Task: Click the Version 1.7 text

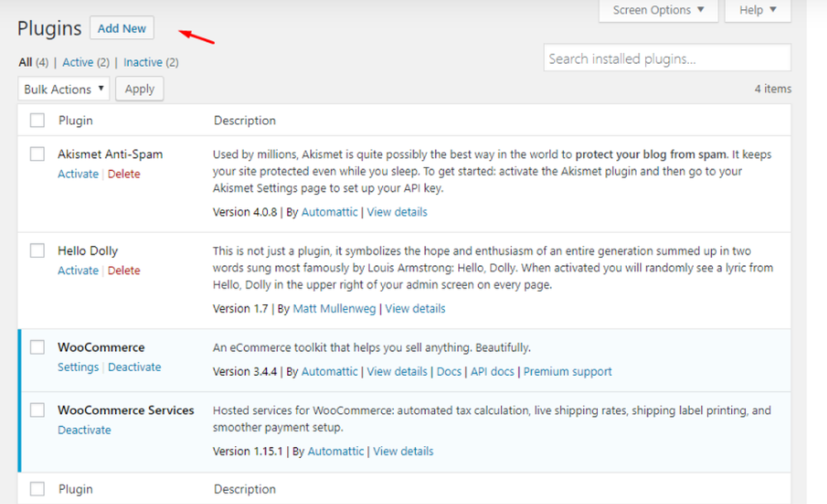Action: [x=241, y=308]
